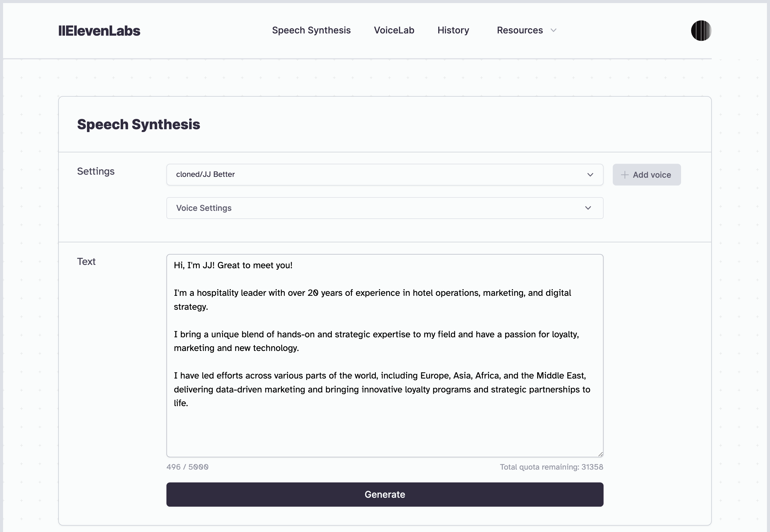
Task: Click the plus icon on Add voice
Action: coord(624,175)
